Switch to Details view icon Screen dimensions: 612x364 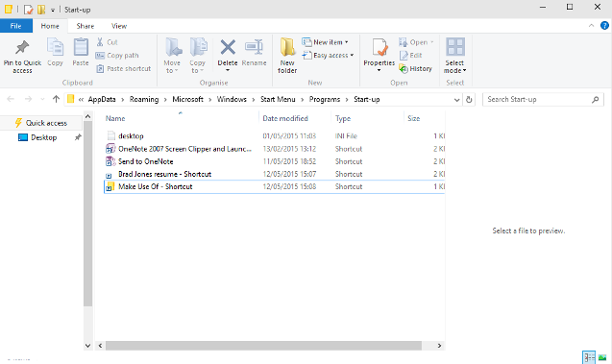(x=589, y=357)
